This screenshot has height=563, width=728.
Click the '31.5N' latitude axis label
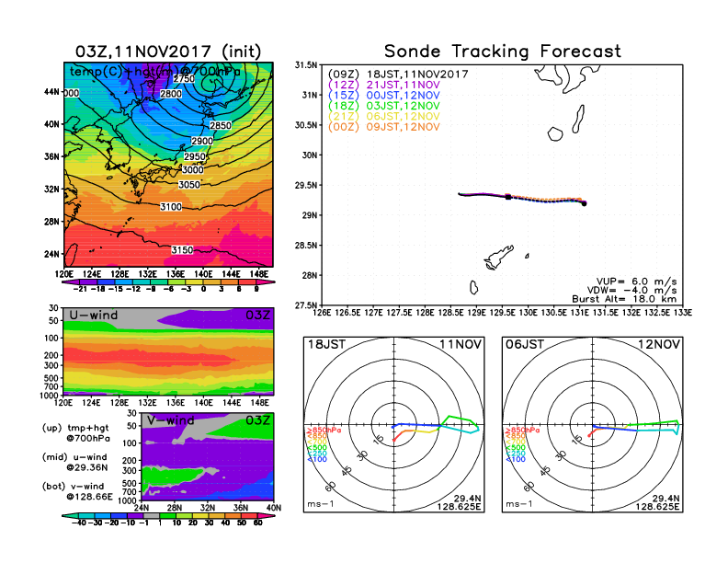point(306,65)
